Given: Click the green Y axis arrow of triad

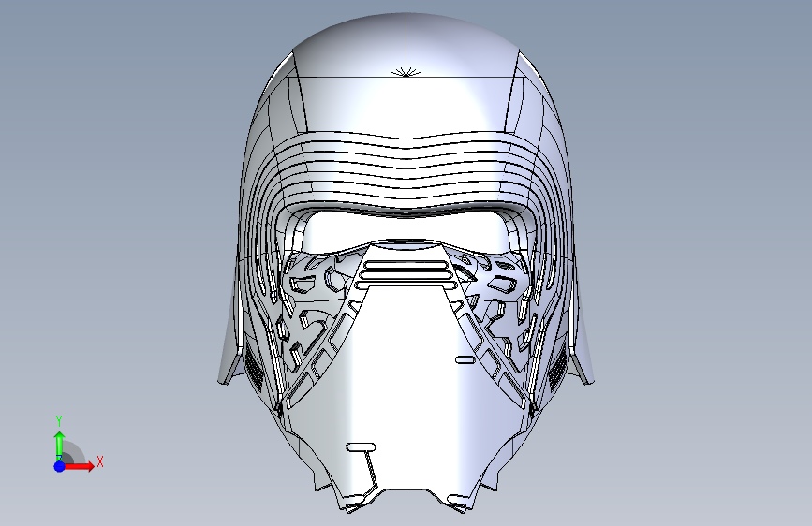Looking at the screenshot, I should (59, 446).
